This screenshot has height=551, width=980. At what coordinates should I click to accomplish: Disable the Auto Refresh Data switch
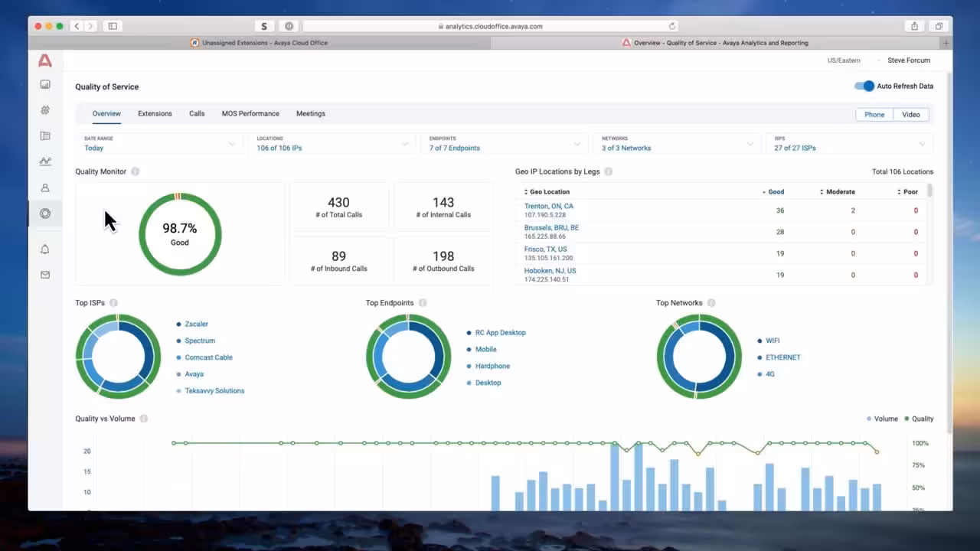pos(864,86)
